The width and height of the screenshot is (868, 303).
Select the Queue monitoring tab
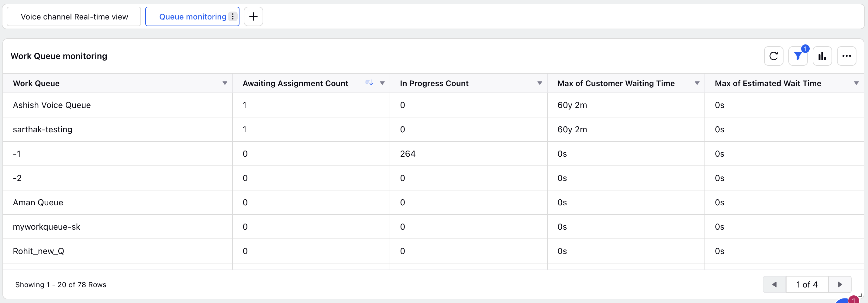coord(192,16)
